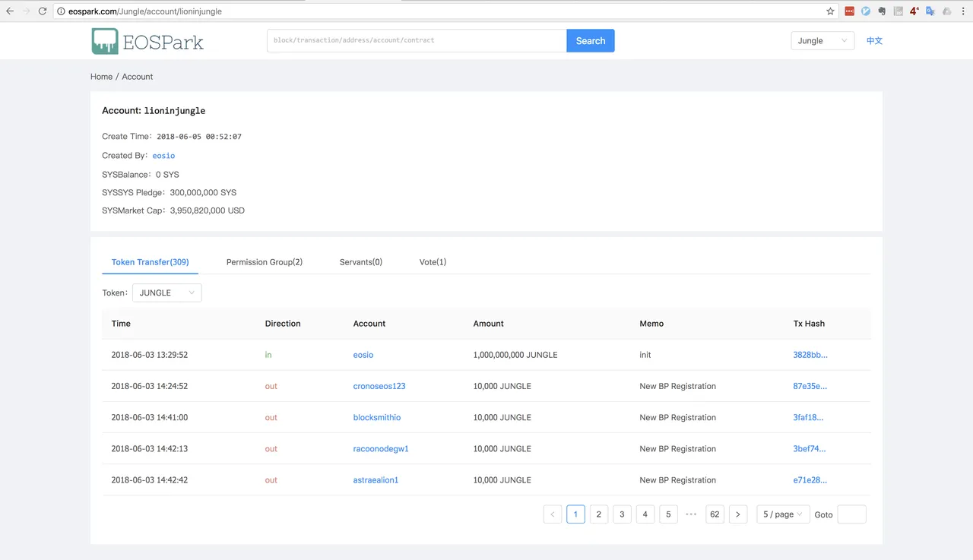Open the Jungle network dropdown

pyautogui.click(x=822, y=41)
